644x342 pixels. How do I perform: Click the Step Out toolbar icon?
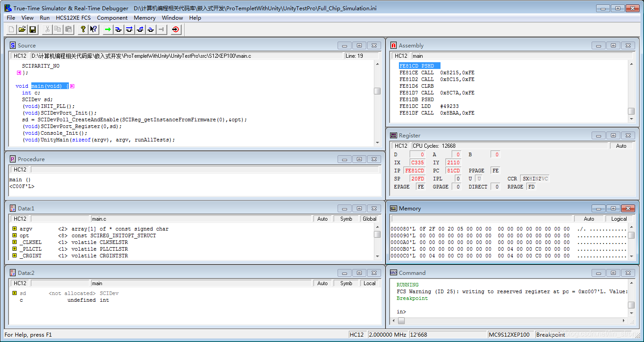(x=140, y=30)
